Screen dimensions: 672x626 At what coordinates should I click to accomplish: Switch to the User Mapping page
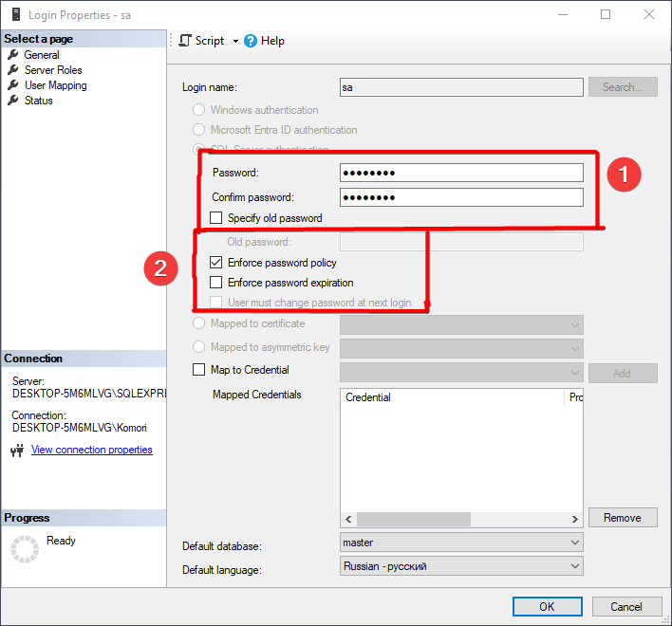pyautogui.click(x=55, y=85)
